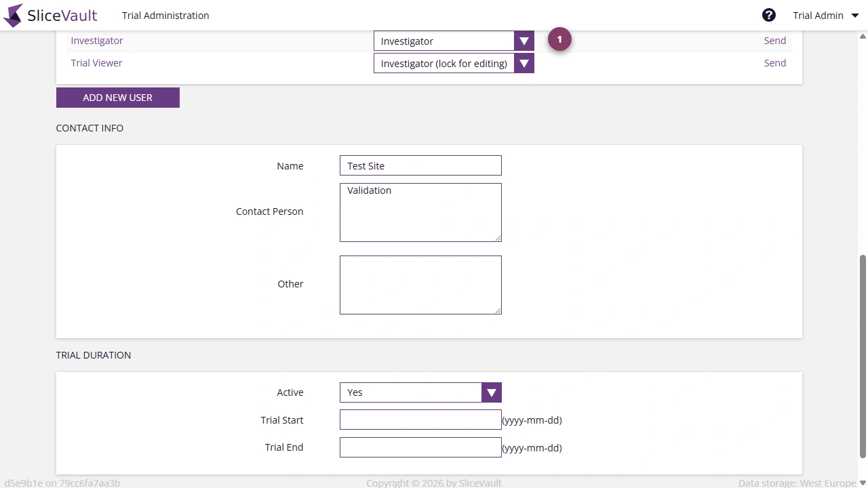Click the SliceVault logo icon
This screenshot has height=488, width=868.
tap(12, 15)
